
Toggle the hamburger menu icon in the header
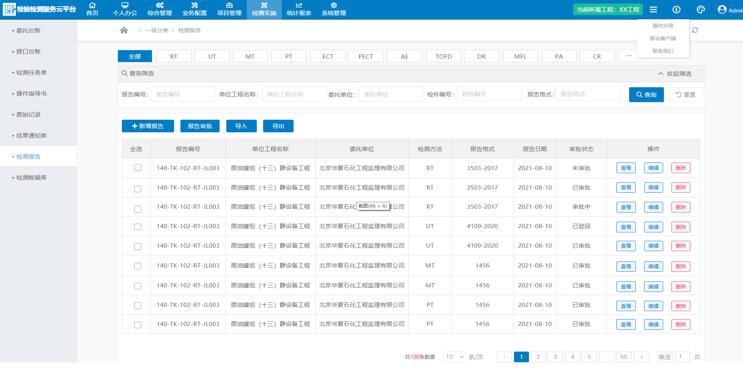[x=653, y=9]
